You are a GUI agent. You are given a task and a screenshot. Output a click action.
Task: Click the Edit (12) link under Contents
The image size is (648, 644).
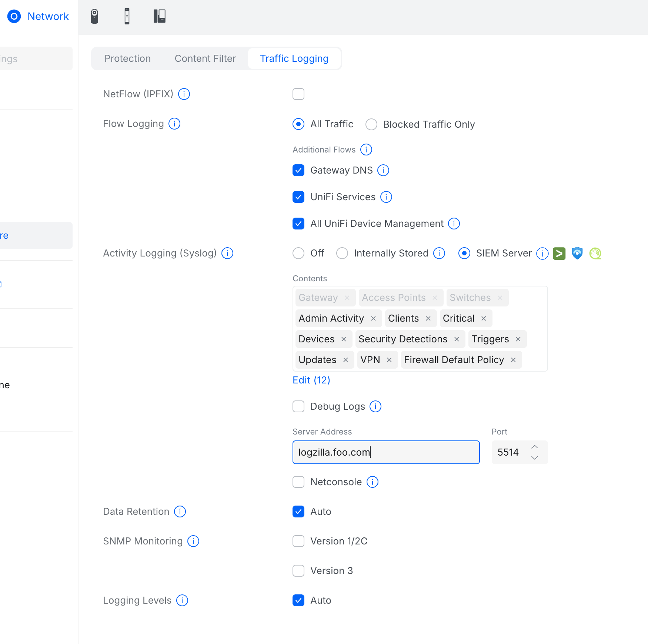tap(311, 380)
